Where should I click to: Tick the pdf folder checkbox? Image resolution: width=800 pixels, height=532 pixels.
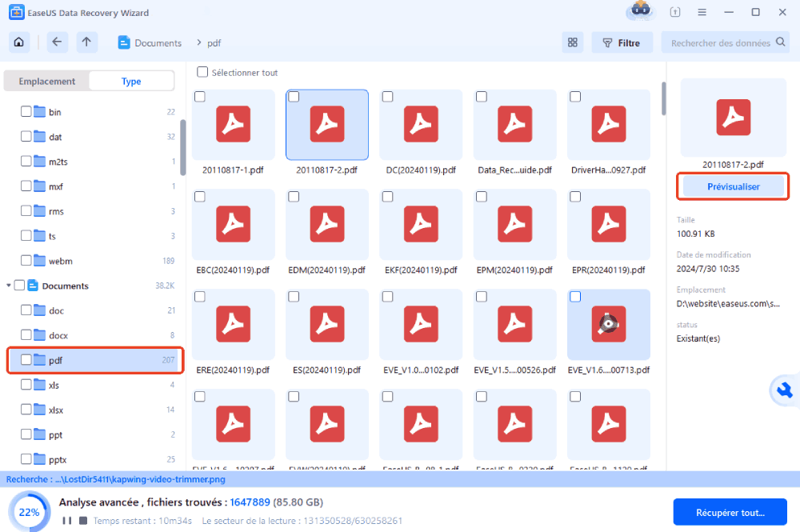[26, 359]
